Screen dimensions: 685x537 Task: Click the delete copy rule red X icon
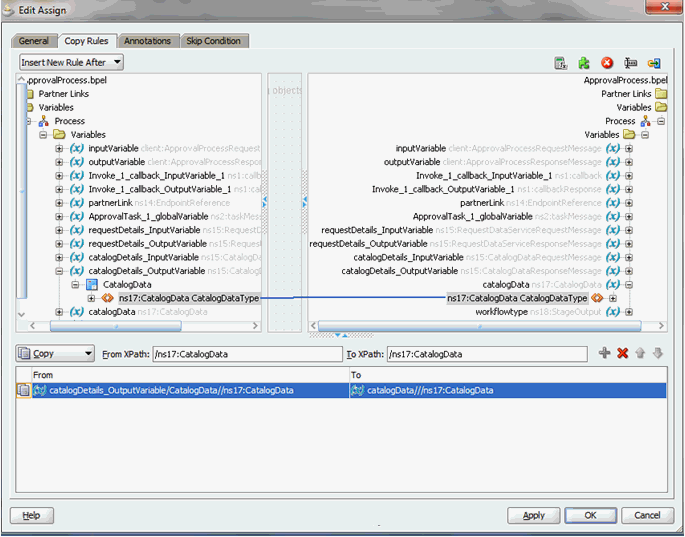pos(623,353)
